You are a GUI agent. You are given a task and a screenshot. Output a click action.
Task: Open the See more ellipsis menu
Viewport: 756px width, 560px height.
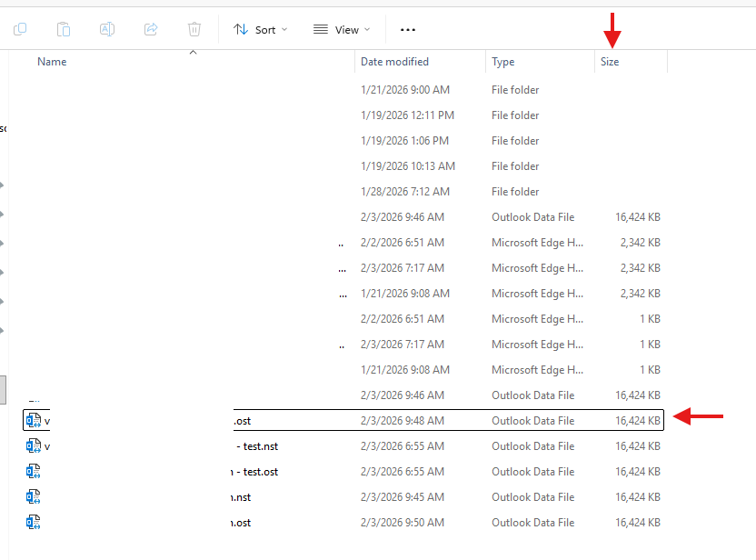coord(408,30)
